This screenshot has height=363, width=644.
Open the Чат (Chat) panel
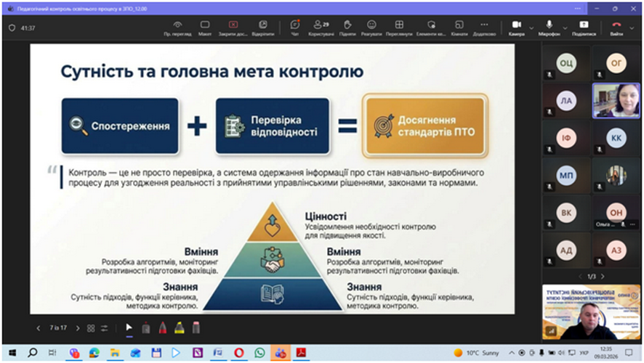click(x=294, y=28)
